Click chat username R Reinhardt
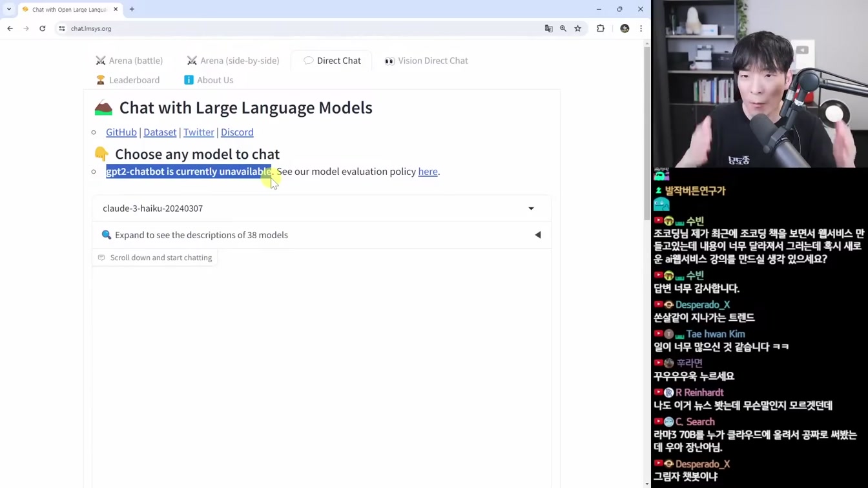868x488 pixels. [699, 392]
